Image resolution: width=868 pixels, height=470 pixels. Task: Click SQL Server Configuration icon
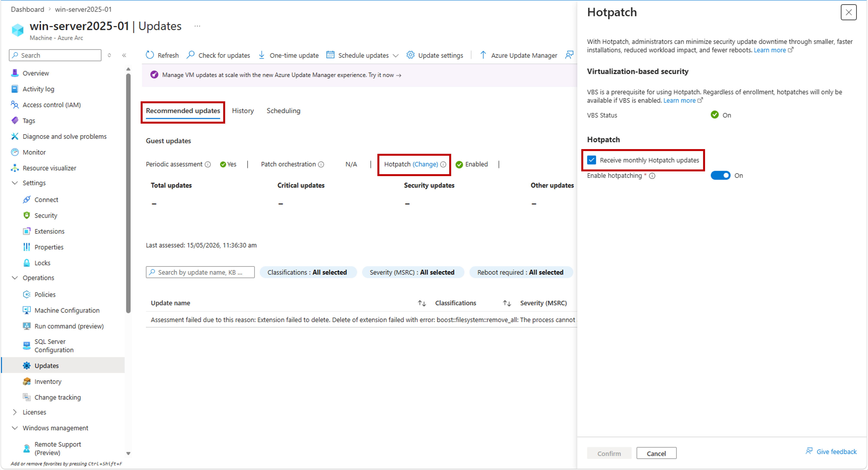27,346
